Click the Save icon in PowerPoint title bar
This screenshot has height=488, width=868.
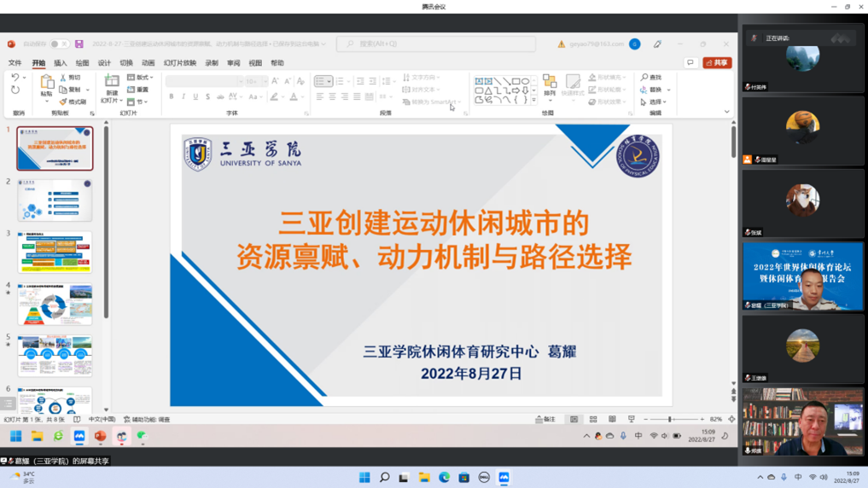point(79,44)
